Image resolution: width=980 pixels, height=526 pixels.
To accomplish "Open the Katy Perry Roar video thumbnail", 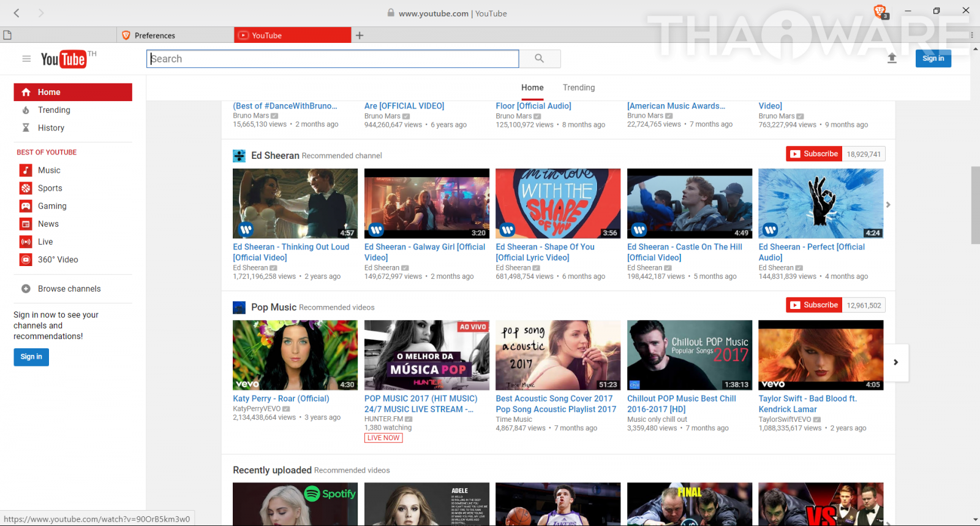I will click(295, 355).
